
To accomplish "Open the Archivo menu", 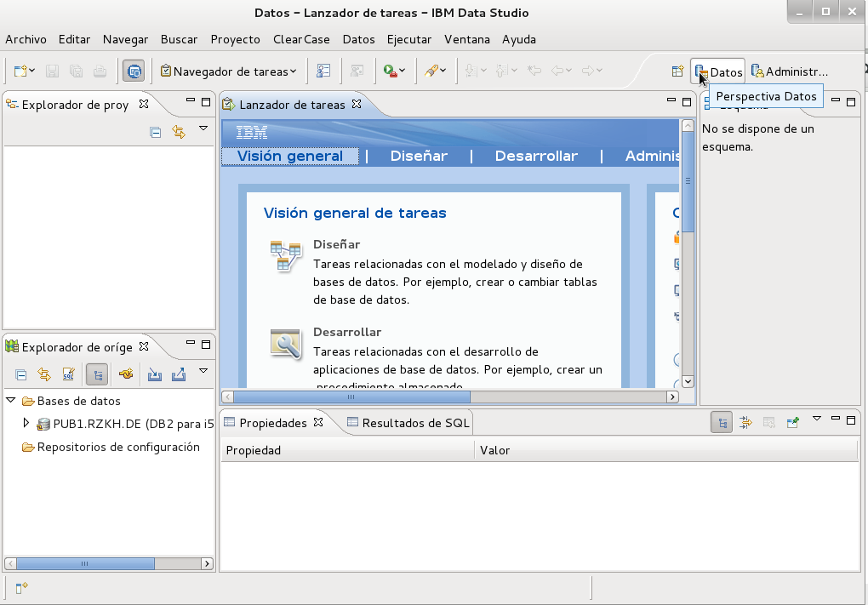I will pos(26,39).
